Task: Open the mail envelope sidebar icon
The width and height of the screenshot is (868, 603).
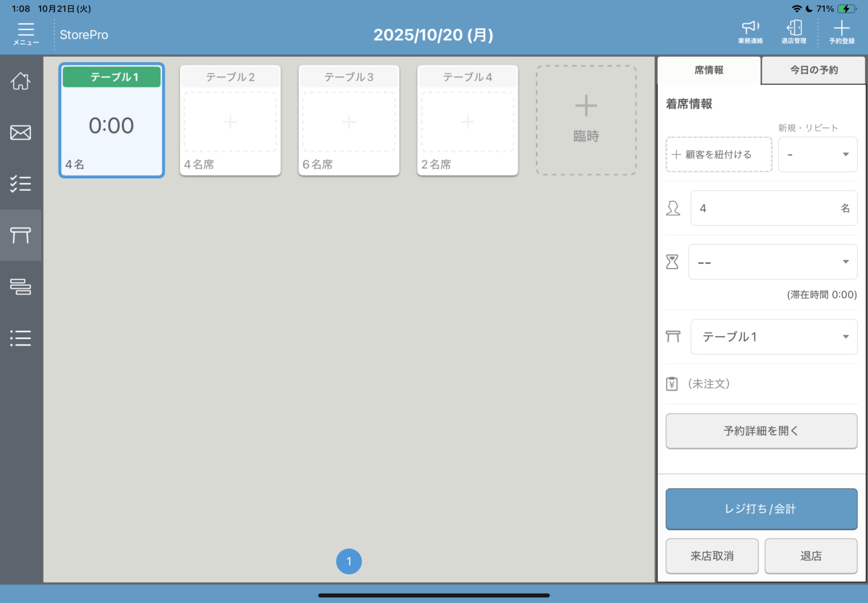Action: pyautogui.click(x=21, y=133)
